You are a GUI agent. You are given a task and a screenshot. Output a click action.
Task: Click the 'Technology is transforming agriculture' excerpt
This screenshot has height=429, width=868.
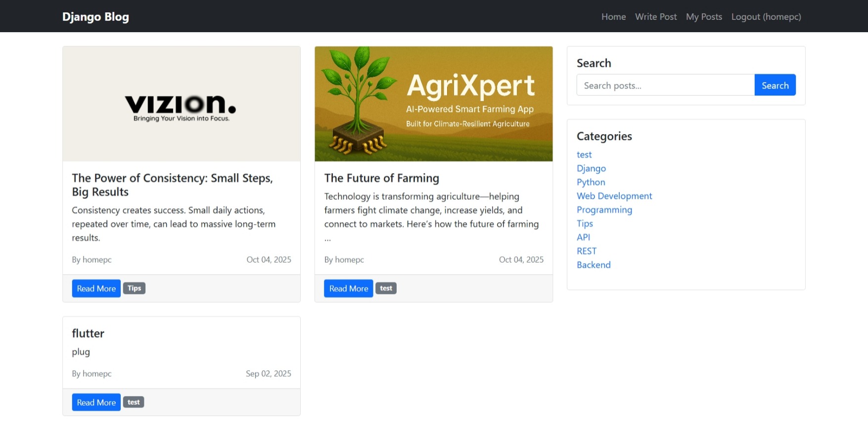[x=431, y=217]
